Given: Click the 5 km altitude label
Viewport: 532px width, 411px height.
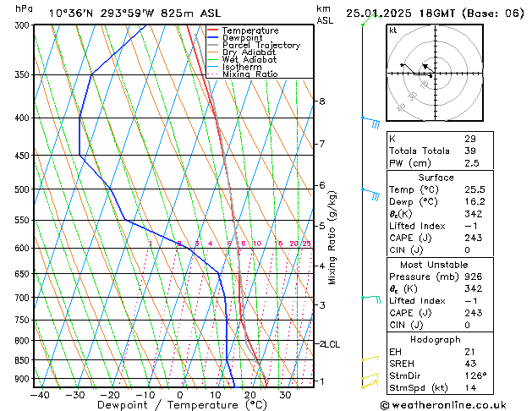Looking at the screenshot, I should pos(321,226).
